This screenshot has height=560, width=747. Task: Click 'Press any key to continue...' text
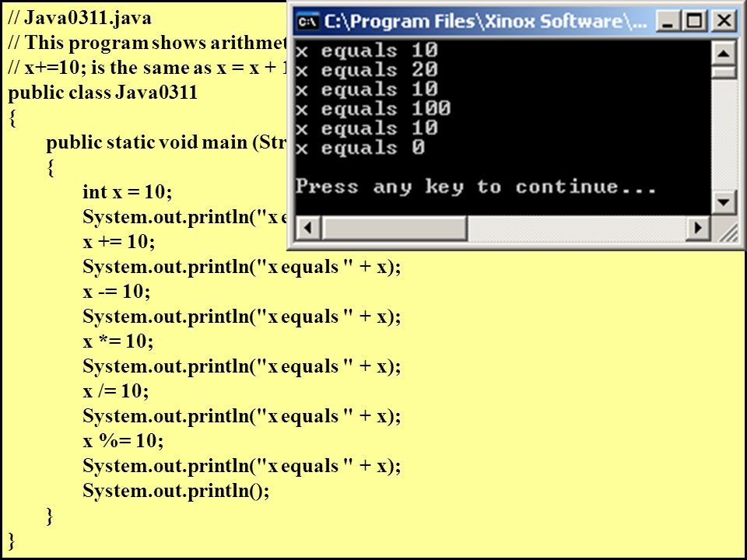pos(475,187)
